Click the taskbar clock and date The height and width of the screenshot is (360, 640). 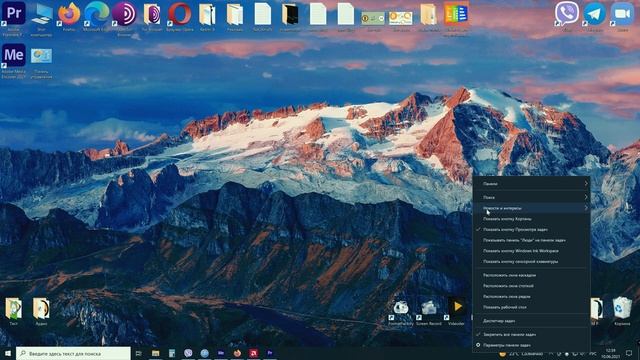click(x=611, y=353)
